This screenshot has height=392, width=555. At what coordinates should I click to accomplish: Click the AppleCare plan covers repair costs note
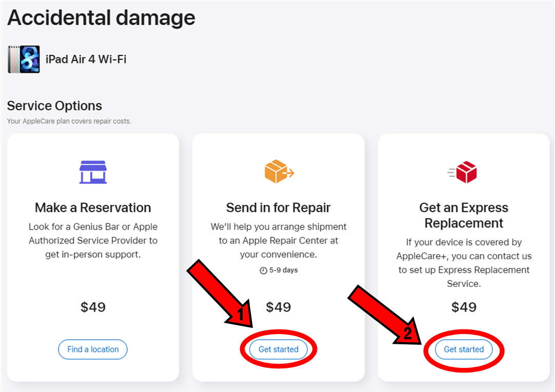pyautogui.click(x=69, y=121)
